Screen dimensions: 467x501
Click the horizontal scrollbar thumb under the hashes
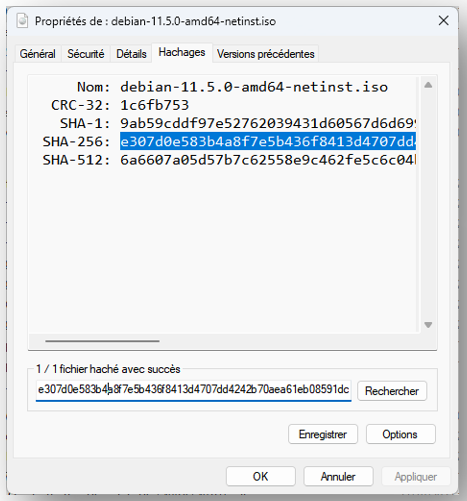click(x=102, y=341)
